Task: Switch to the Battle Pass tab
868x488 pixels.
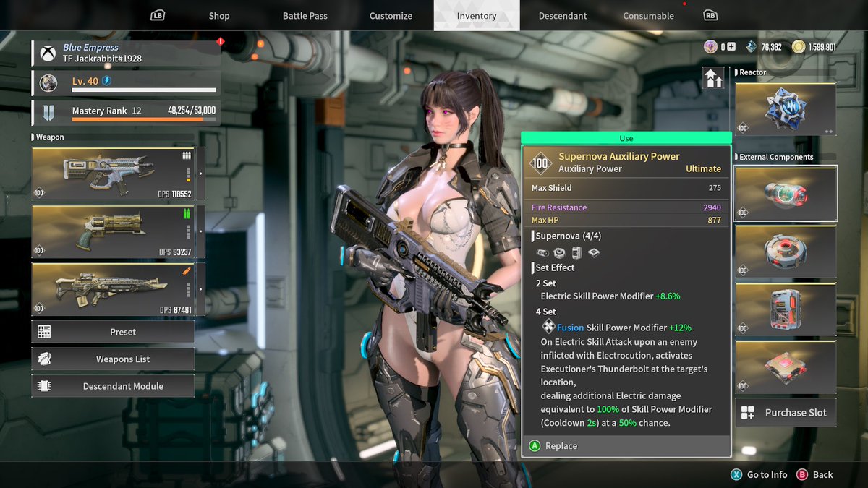Action: click(x=305, y=16)
